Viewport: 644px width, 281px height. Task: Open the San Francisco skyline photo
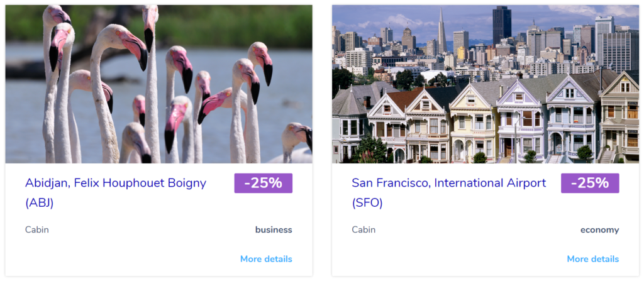486,84
